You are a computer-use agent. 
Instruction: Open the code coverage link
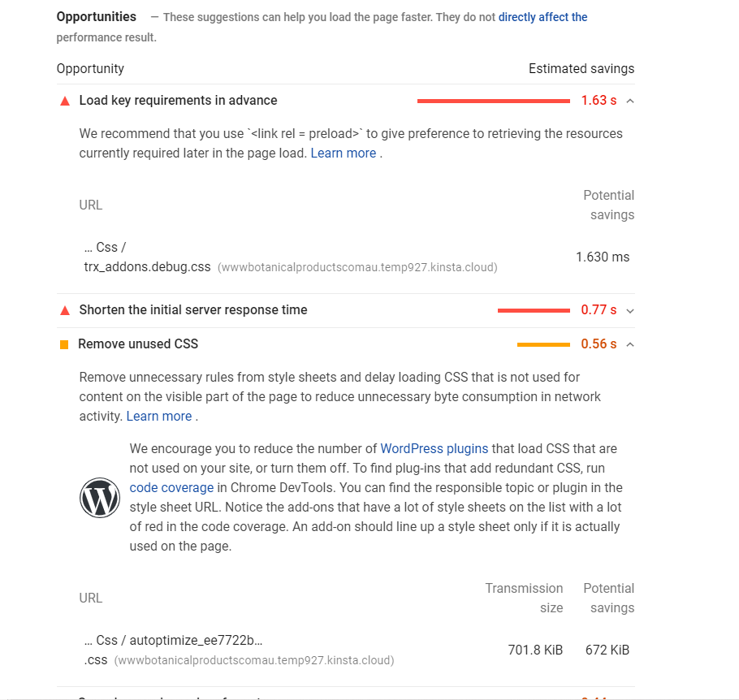coord(171,487)
